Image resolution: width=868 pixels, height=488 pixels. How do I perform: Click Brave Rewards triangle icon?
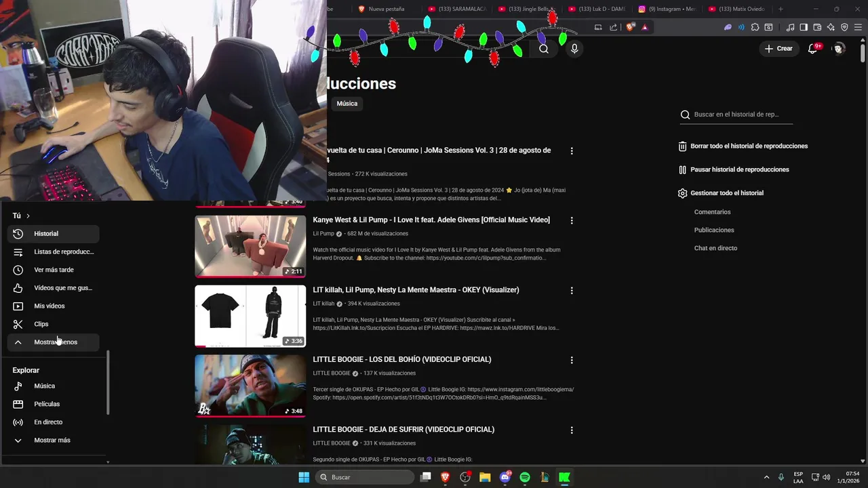tap(644, 28)
